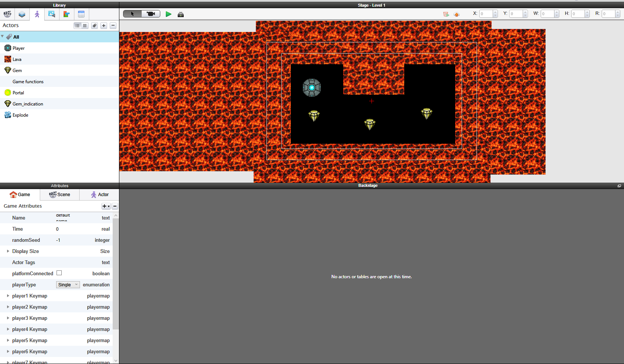Screen dimensions: 624x364
Task: Add a new game attribute with plus button
Action: point(105,206)
